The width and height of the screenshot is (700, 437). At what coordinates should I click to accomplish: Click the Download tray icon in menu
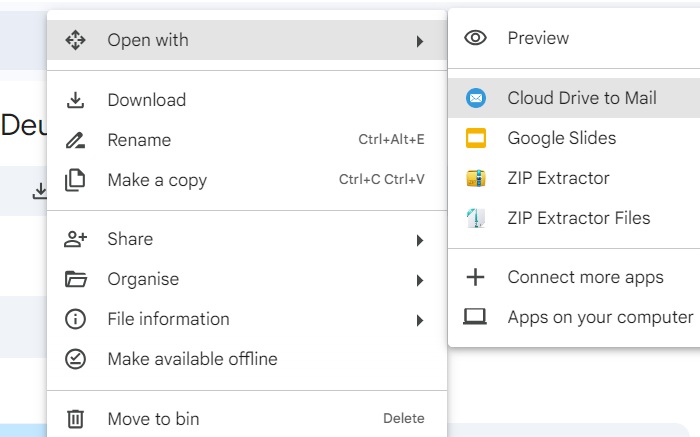pyautogui.click(x=75, y=100)
